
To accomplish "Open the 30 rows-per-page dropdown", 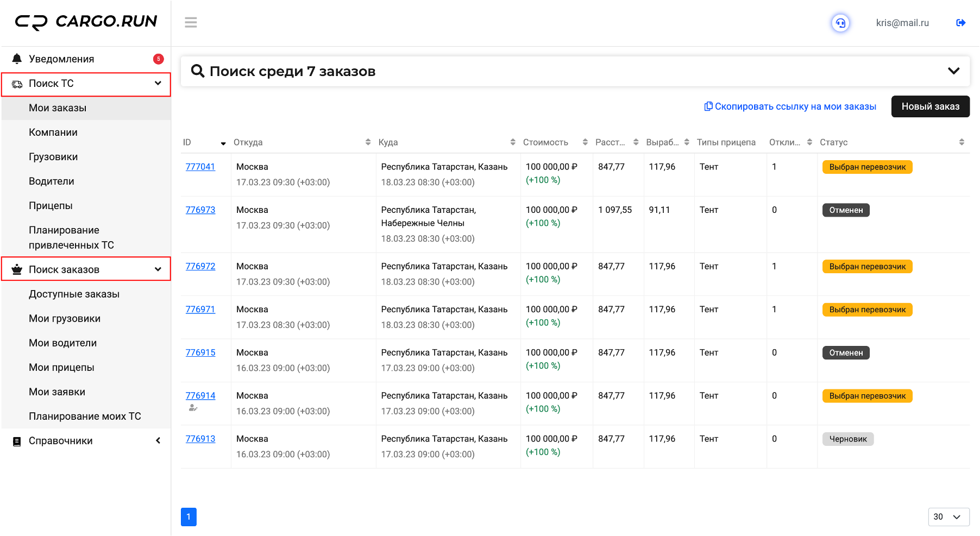I will click(x=948, y=517).
